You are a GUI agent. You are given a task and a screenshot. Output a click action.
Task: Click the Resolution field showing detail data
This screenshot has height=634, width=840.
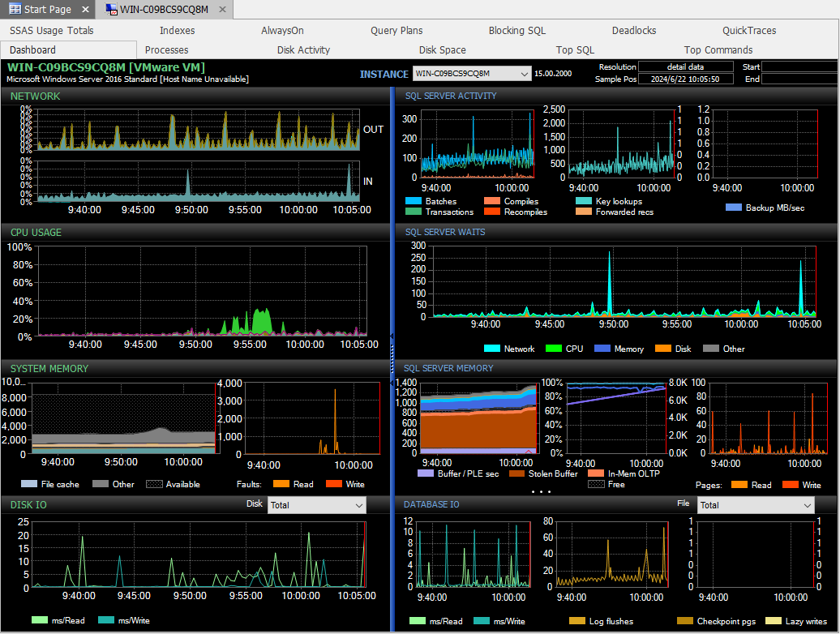[x=685, y=67]
